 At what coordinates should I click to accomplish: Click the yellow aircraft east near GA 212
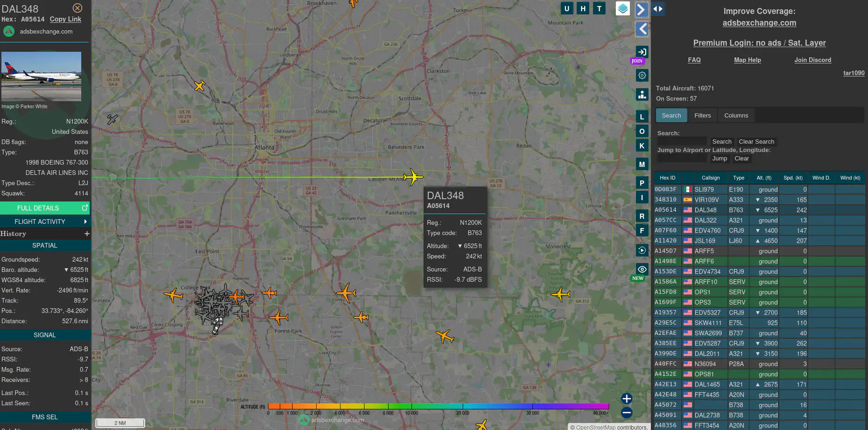pyautogui.click(x=560, y=294)
